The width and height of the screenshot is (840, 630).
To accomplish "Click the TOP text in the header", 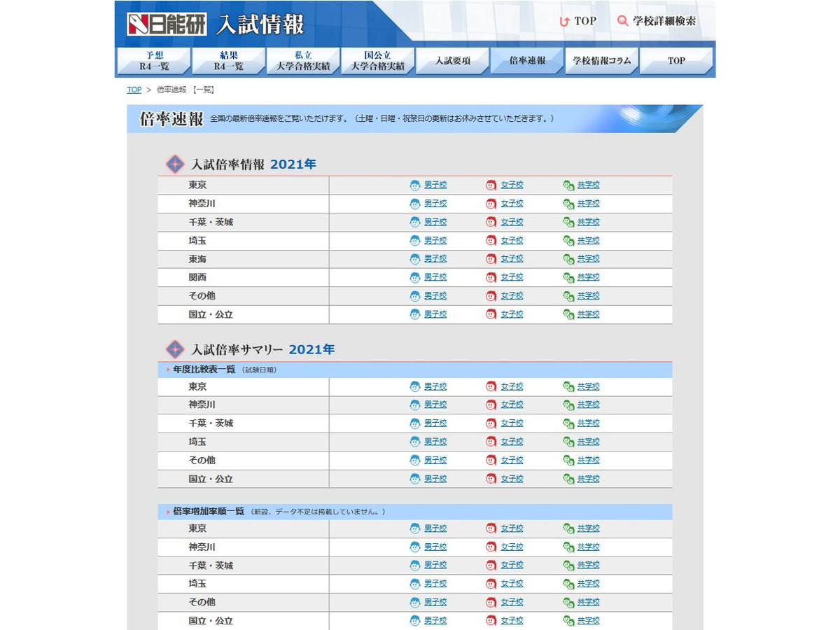I will pyautogui.click(x=585, y=21).
